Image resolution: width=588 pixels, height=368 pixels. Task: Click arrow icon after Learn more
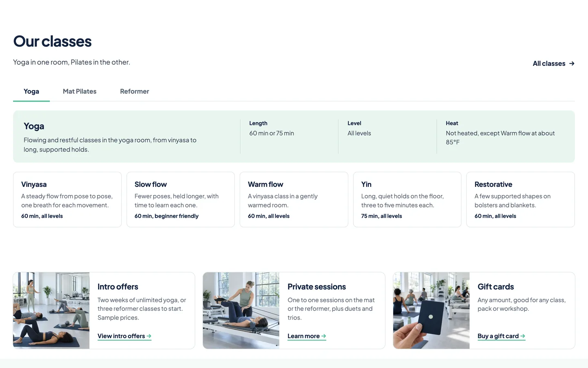click(323, 336)
